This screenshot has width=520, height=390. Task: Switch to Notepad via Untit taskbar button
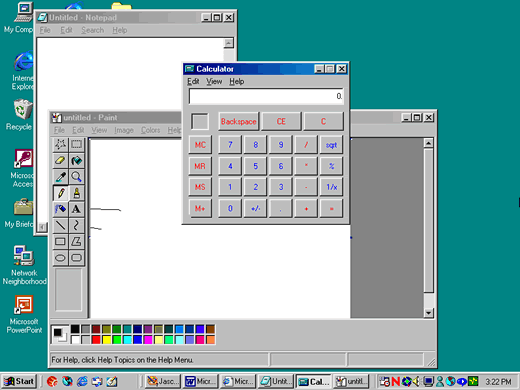coord(276,381)
